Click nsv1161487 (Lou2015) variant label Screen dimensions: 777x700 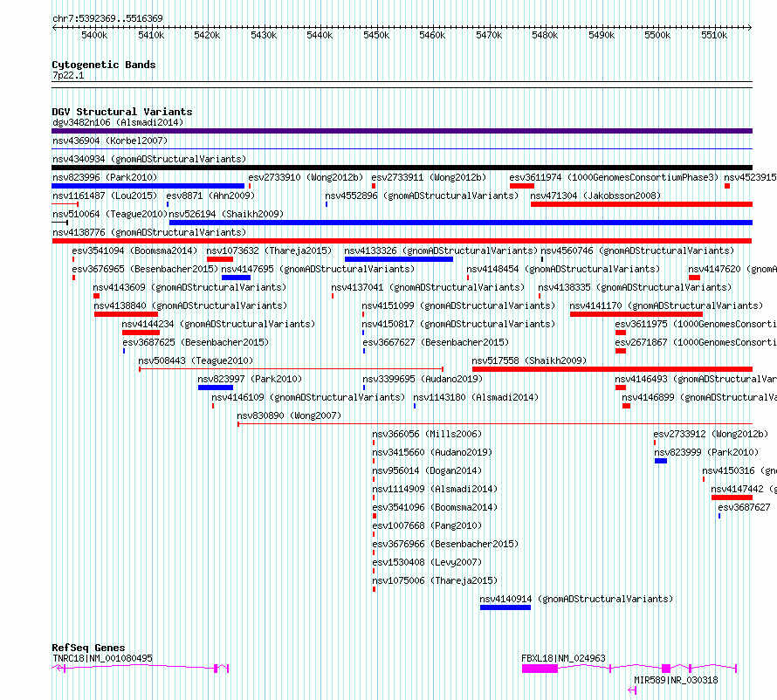(x=105, y=196)
